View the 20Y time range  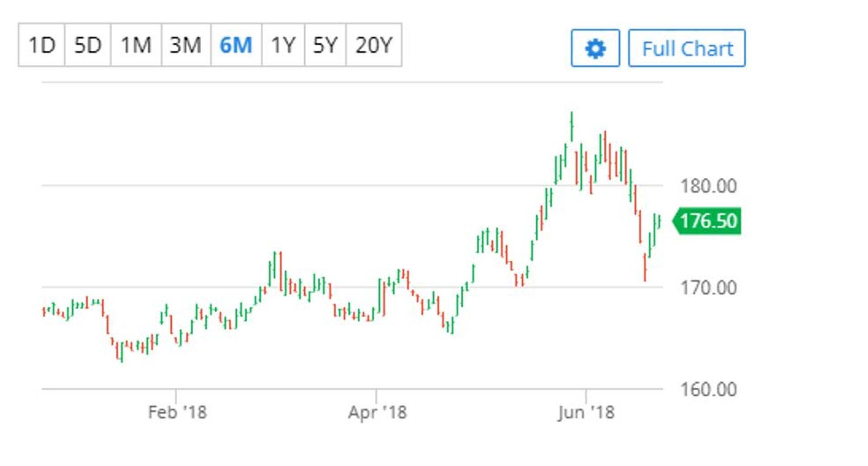point(373,45)
